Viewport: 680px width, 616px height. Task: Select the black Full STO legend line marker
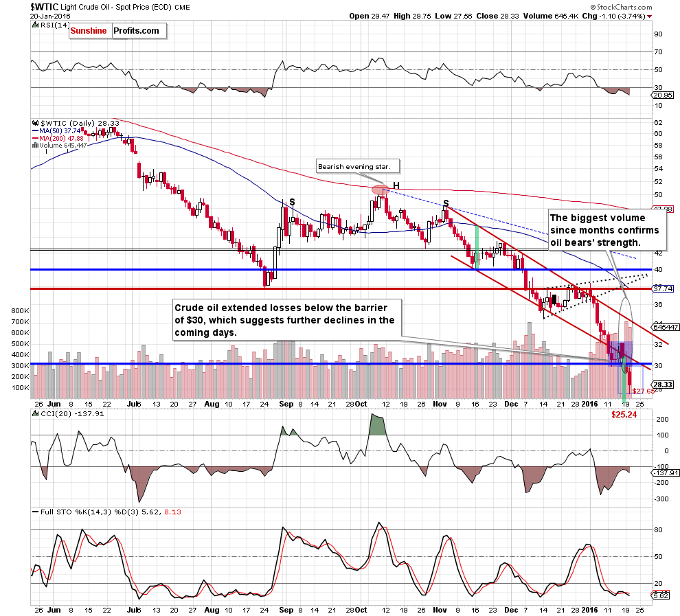pos(36,512)
